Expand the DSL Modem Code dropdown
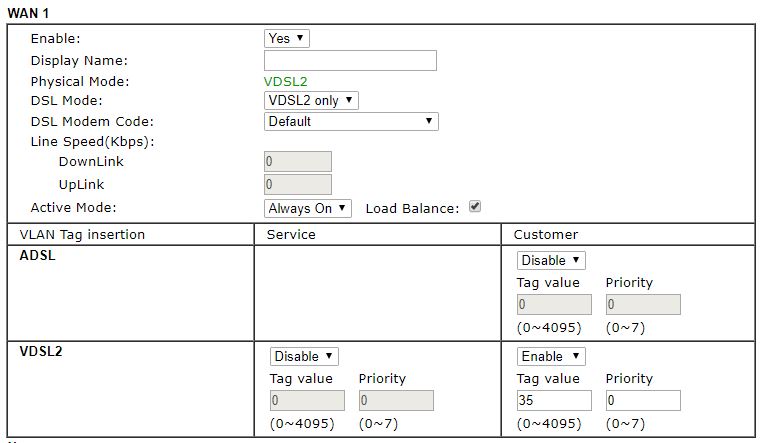Viewport: 762px width, 443px height. click(351, 121)
